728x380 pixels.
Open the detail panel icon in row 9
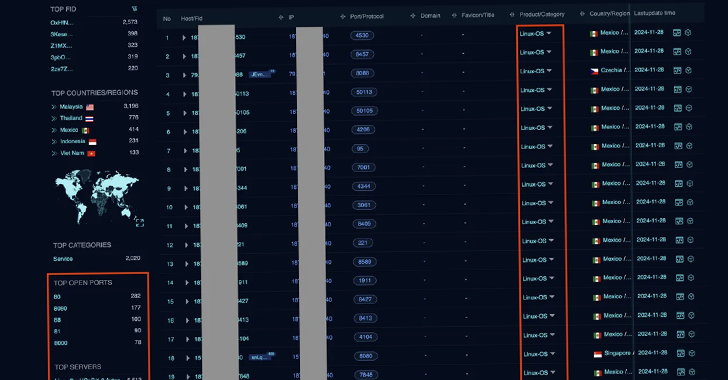[x=679, y=183]
